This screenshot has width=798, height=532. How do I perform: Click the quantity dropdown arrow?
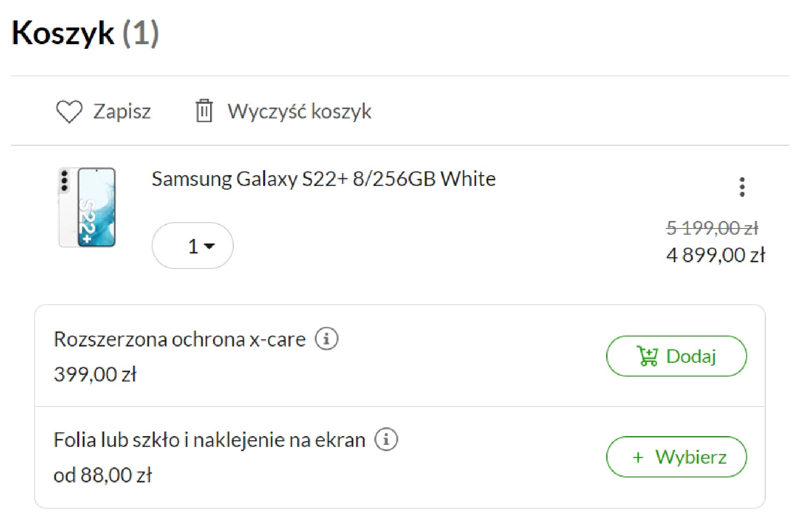209,246
